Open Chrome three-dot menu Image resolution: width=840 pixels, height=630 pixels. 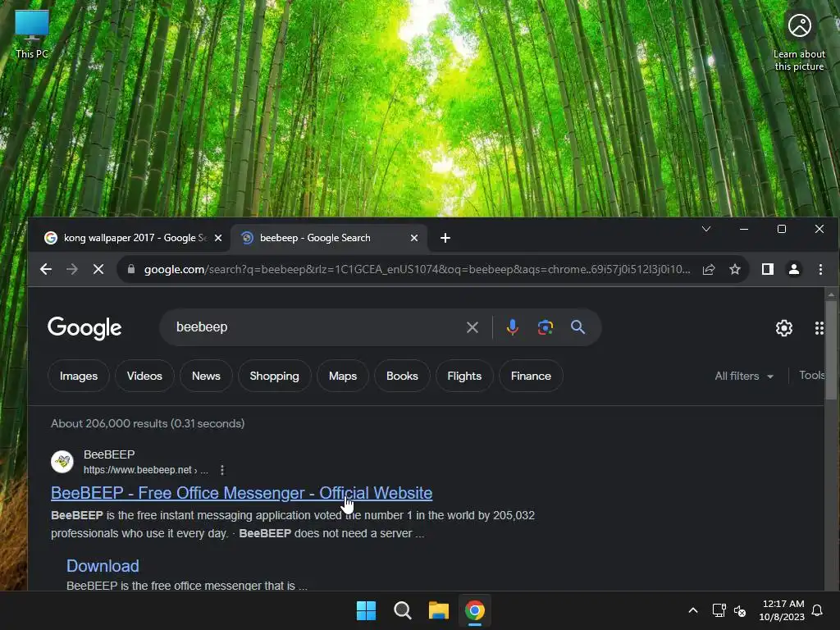point(820,269)
